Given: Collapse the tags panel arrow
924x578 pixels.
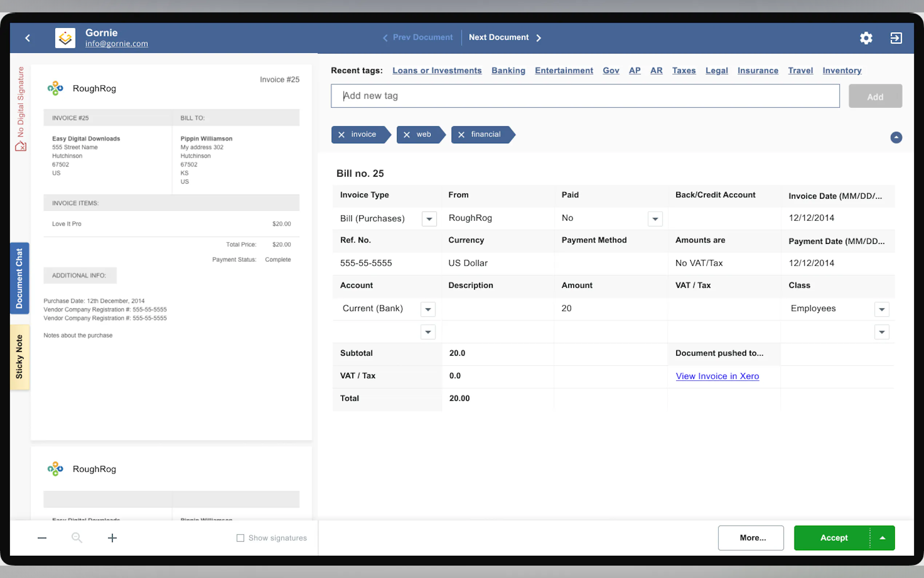Looking at the screenshot, I should coord(896,138).
